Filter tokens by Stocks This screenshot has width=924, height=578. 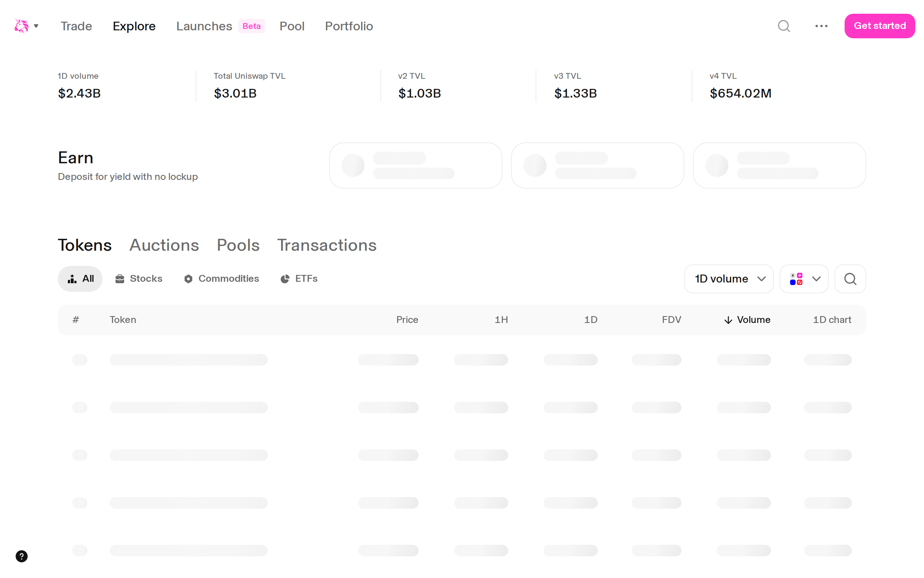pos(139,279)
